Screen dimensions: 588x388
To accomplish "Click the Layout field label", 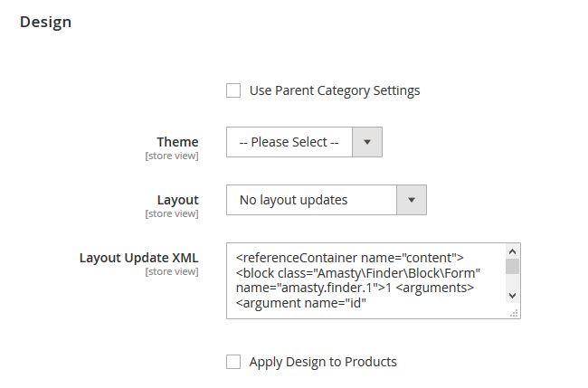I will [x=177, y=200].
